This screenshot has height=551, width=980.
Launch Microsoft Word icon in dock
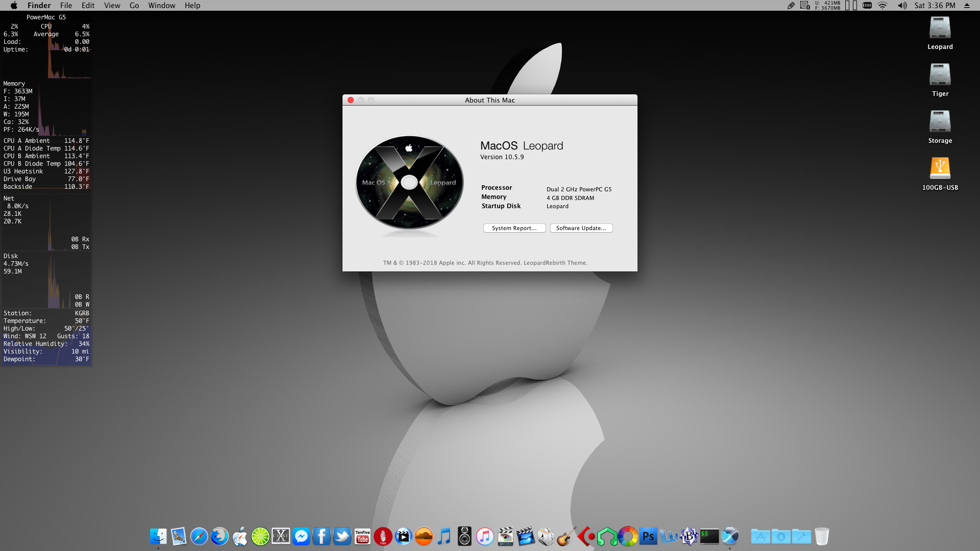tap(669, 536)
